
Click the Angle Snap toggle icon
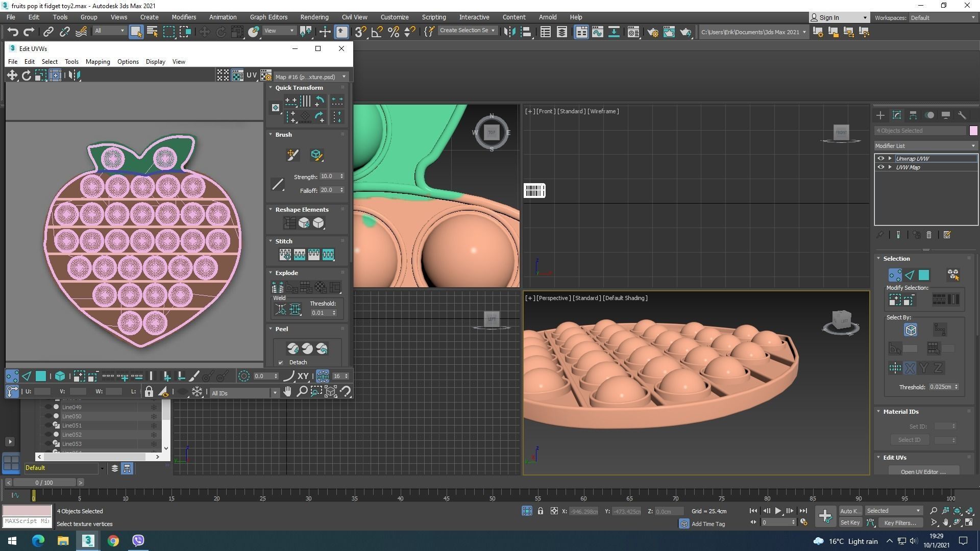[x=377, y=32]
